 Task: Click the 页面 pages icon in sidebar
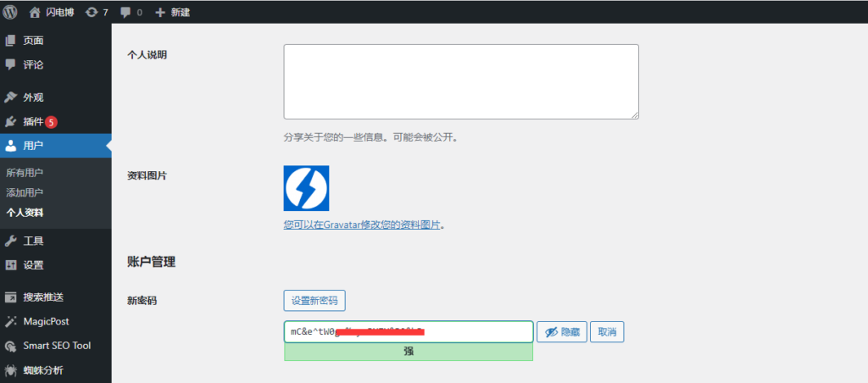tap(10, 41)
